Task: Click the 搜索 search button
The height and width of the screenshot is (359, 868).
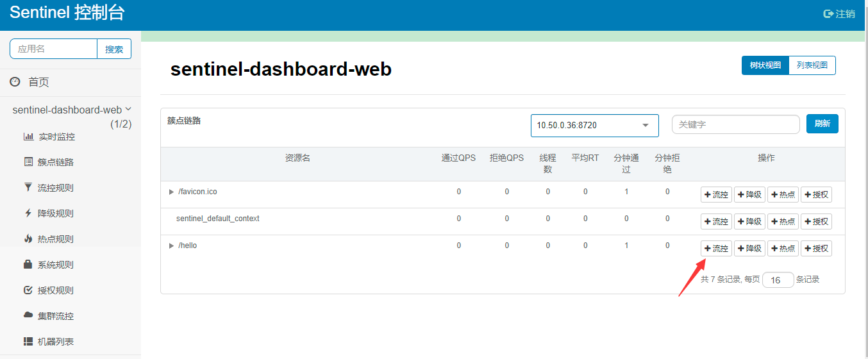Action: (x=114, y=49)
